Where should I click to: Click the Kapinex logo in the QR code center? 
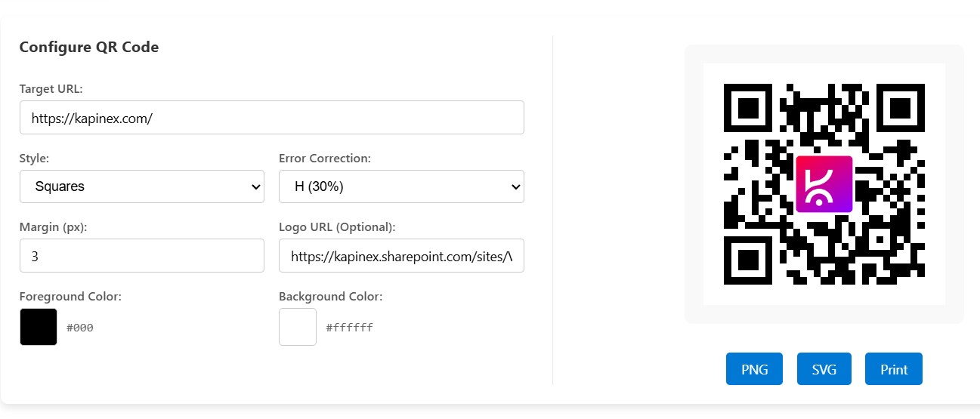pyautogui.click(x=824, y=184)
